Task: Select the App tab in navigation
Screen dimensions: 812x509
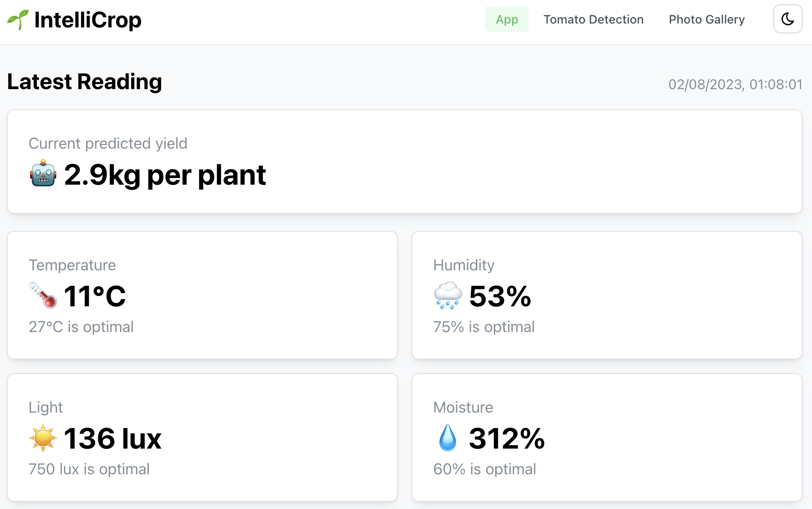Action: pyautogui.click(x=507, y=19)
